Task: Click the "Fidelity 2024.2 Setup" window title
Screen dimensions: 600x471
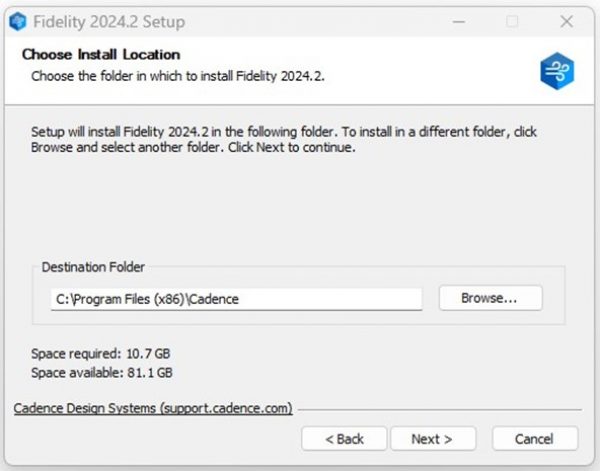Action: (x=109, y=22)
